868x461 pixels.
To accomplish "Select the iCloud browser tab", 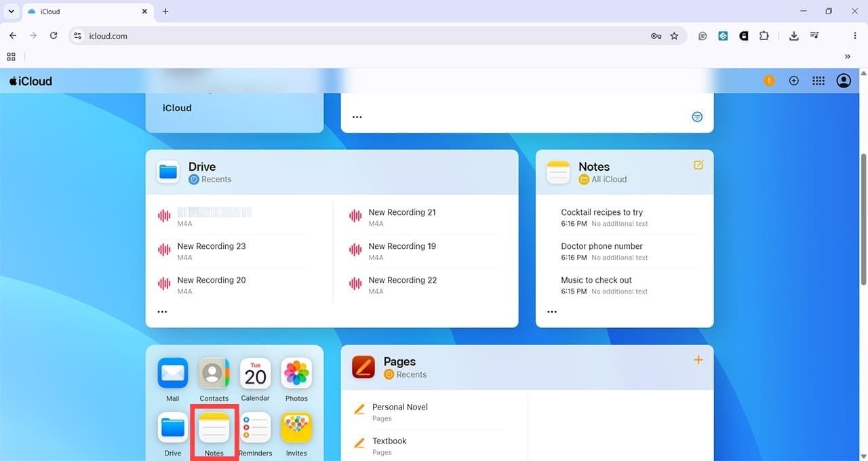I will click(x=87, y=12).
